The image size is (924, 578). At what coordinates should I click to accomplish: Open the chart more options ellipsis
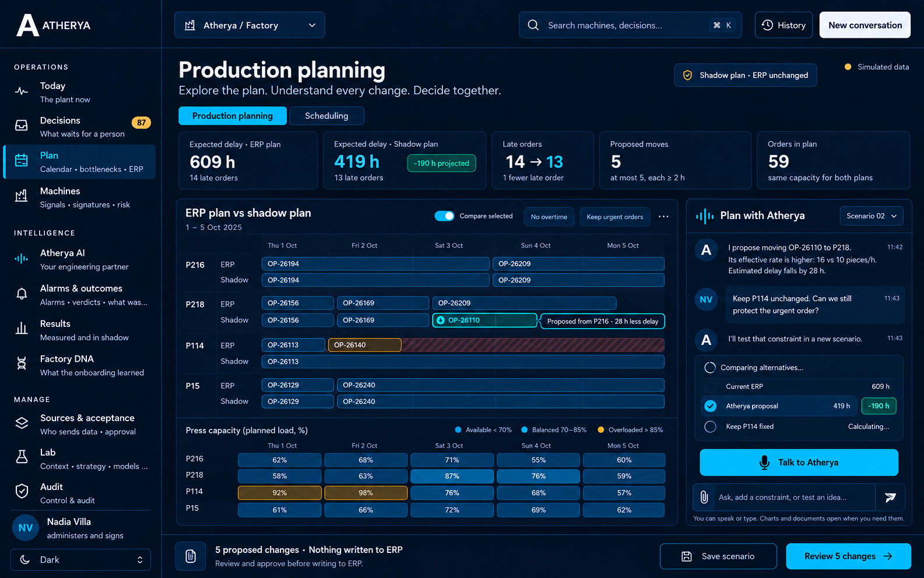[663, 217]
